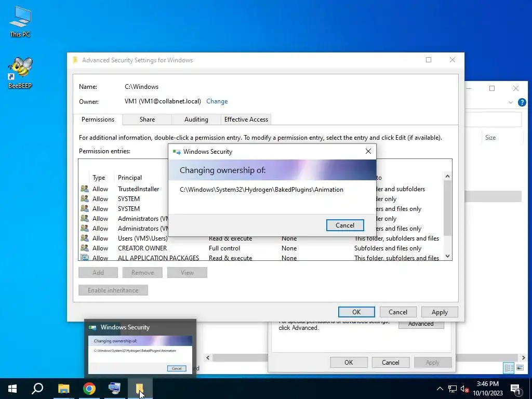Click the user icon for CREATOR OWNER entry

point(85,248)
